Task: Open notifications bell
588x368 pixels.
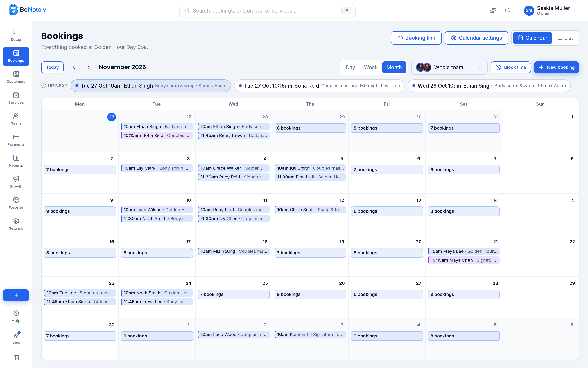Action: point(507,10)
